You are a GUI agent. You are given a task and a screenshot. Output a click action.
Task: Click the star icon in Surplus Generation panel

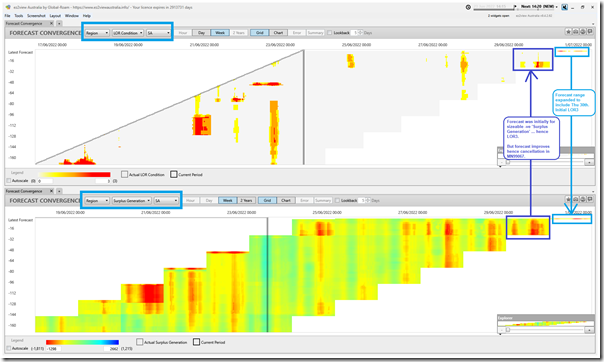tap(568, 199)
